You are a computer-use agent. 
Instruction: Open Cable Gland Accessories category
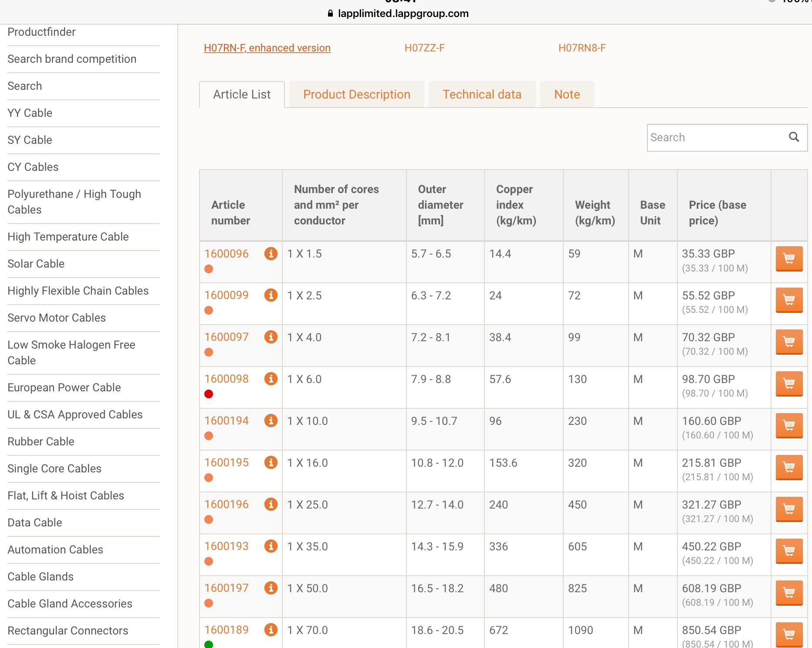70,604
